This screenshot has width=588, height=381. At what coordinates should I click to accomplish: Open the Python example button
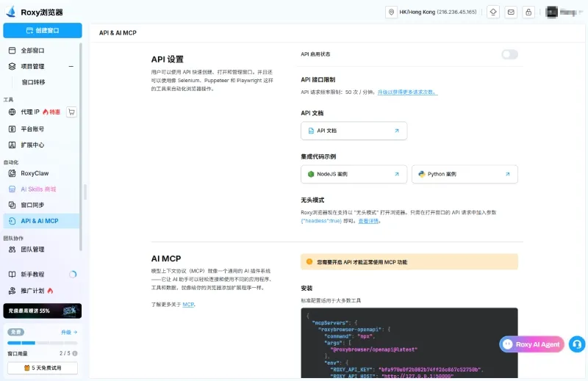click(465, 174)
